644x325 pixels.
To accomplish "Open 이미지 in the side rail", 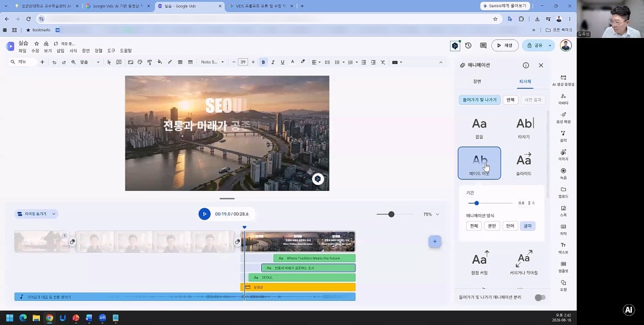I will click(x=563, y=155).
